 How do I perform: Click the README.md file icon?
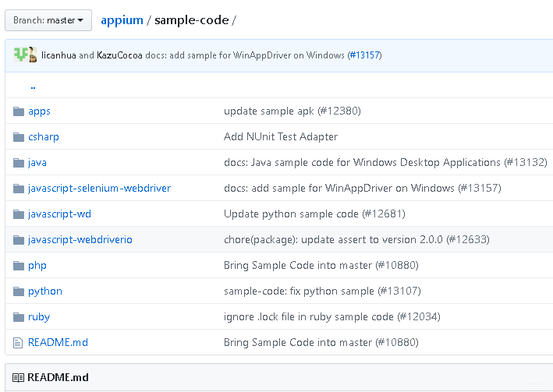pos(18,343)
